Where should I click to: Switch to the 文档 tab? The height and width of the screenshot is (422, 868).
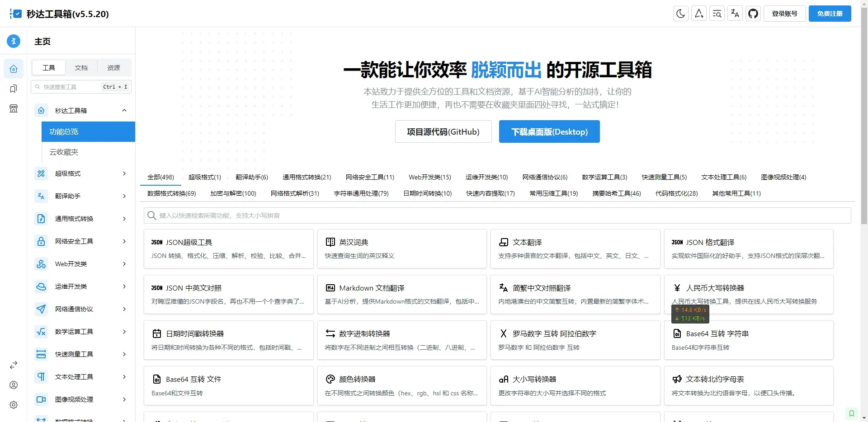click(x=81, y=68)
